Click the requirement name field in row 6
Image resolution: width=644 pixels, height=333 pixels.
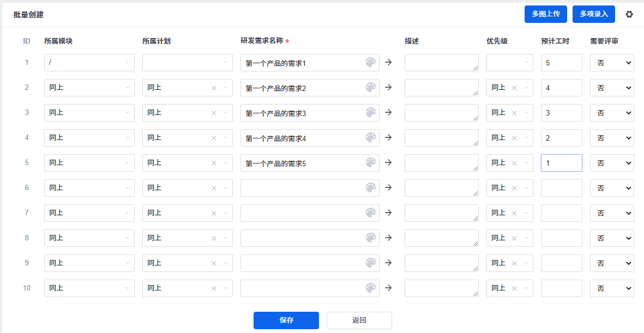(303, 188)
